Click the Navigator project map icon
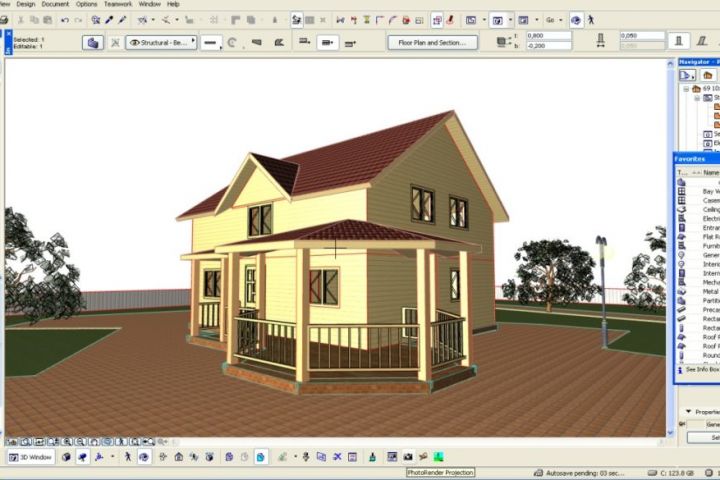The image size is (720, 480). pyautogui.click(x=687, y=75)
